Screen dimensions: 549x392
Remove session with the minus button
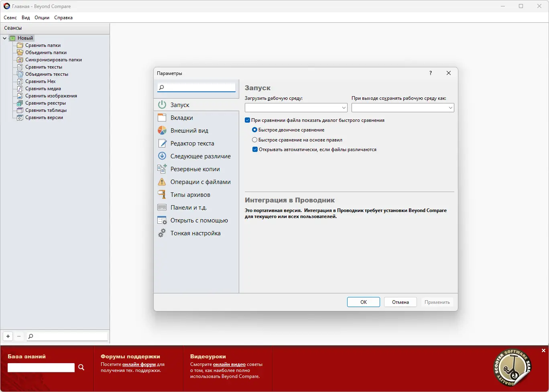pos(19,336)
